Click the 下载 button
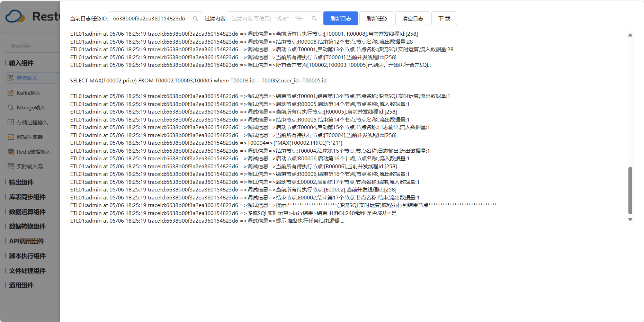This screenshot has height=322, width=644. pos(444,18)
